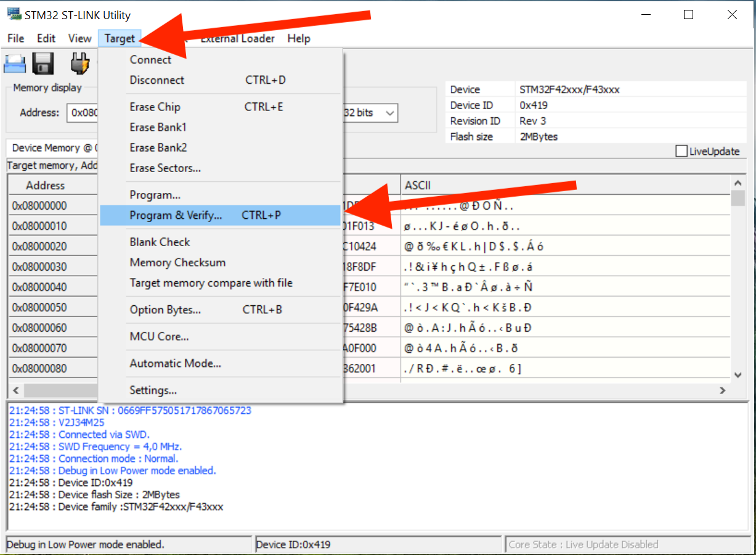Viewport: 756px width, 555px height.
Task: Select Program & Verify from Target menu
Action: (x=176, y=215)
